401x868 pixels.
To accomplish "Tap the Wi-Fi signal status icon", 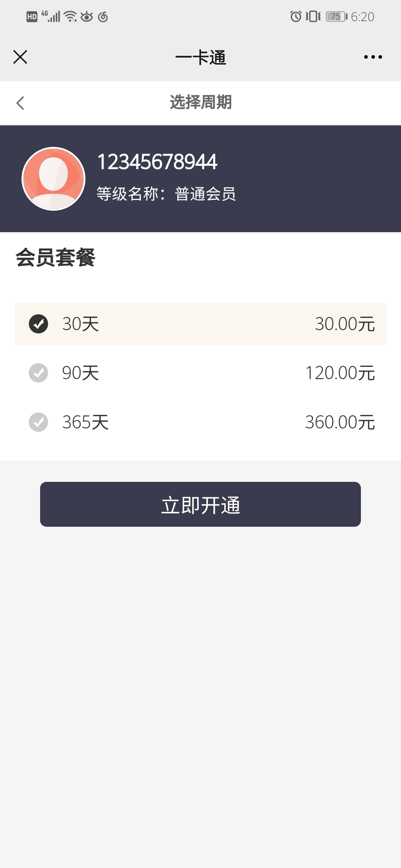I will coord(70,17).
